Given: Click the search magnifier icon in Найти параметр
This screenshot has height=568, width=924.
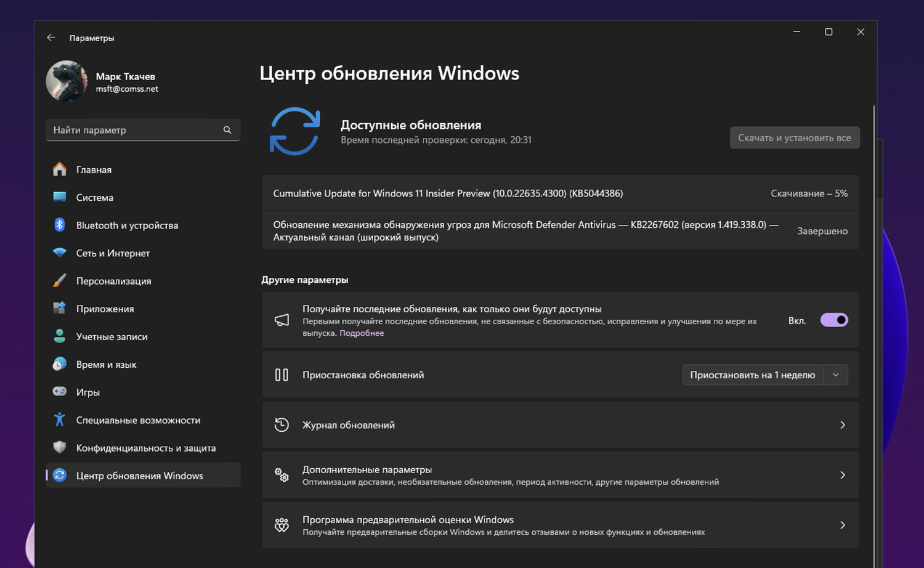Looking at the screenshot, I should [x=227, y=130].
